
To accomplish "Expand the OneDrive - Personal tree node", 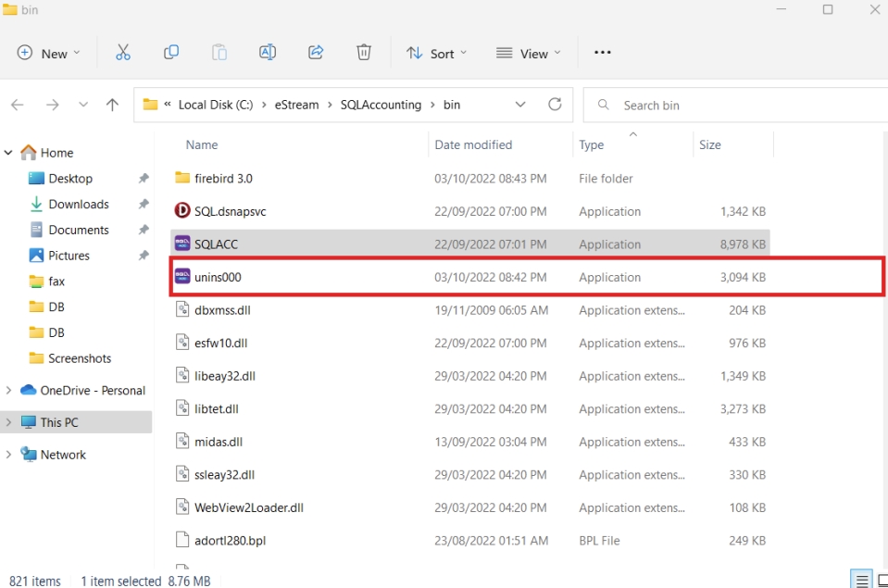I will click(x=9, y=391).
